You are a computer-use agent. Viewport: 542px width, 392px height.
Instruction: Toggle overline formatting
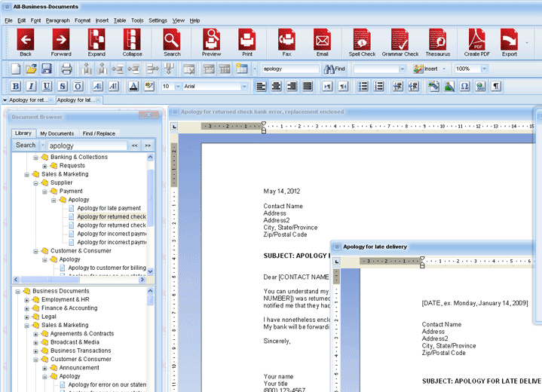coord(78,86)
